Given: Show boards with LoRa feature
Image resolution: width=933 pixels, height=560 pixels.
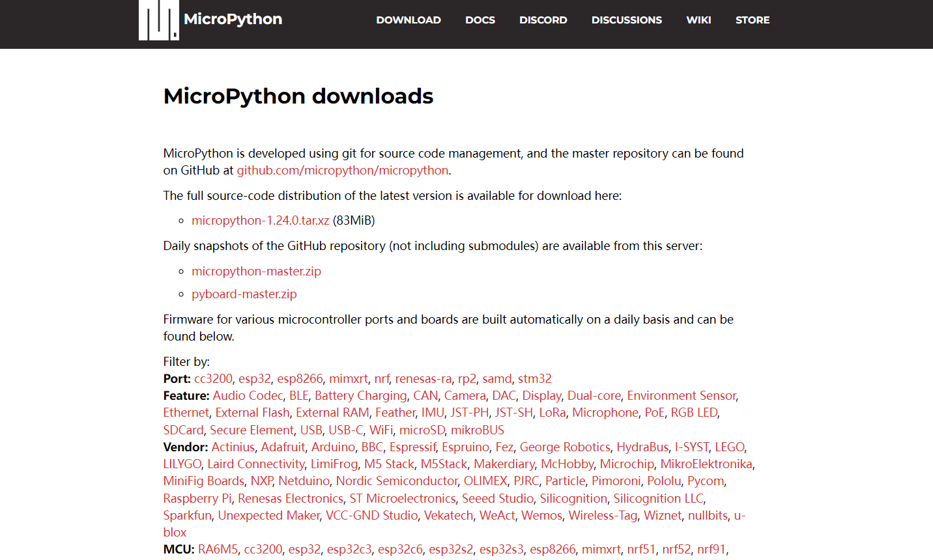Looking at the screenshot, I should (x=553, y=413).
